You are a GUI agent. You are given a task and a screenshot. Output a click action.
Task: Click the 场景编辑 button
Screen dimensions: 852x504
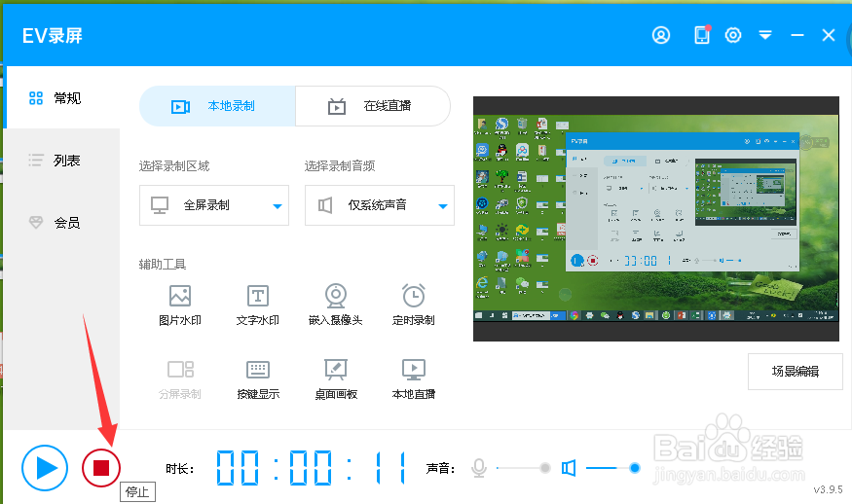(795, 372)
